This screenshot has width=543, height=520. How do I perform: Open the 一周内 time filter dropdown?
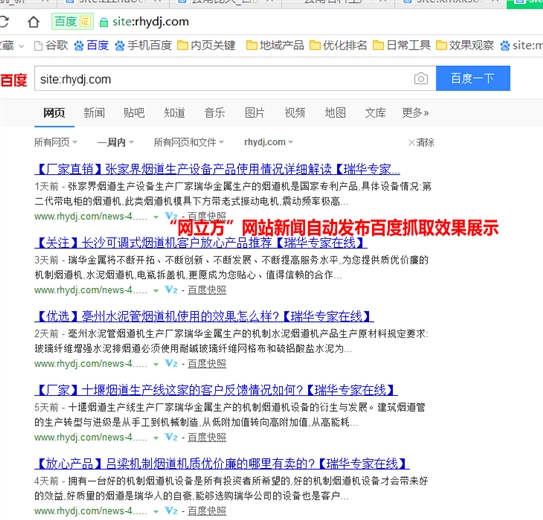coord(115,142)
